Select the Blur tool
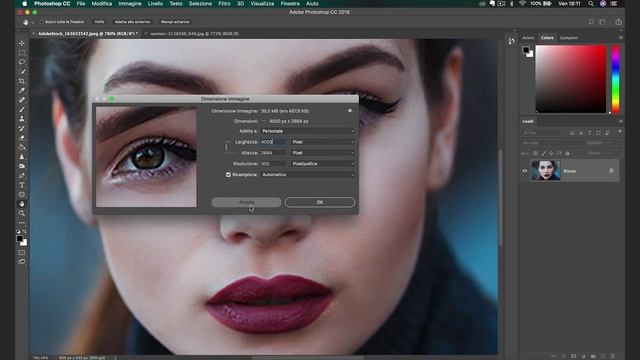640x360 pixels. point(22,157)
